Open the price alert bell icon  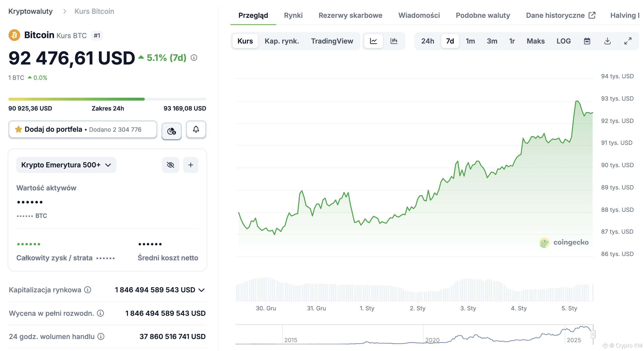(196, 129)
